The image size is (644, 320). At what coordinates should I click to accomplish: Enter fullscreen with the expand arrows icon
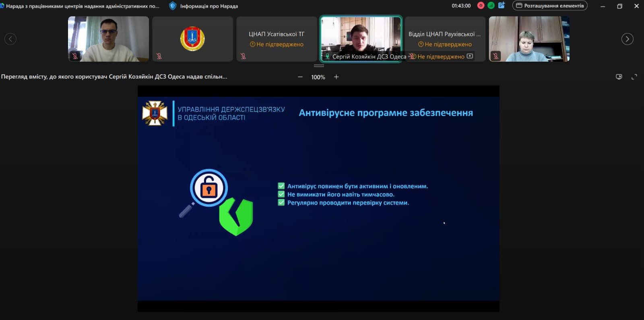point(634,77)
